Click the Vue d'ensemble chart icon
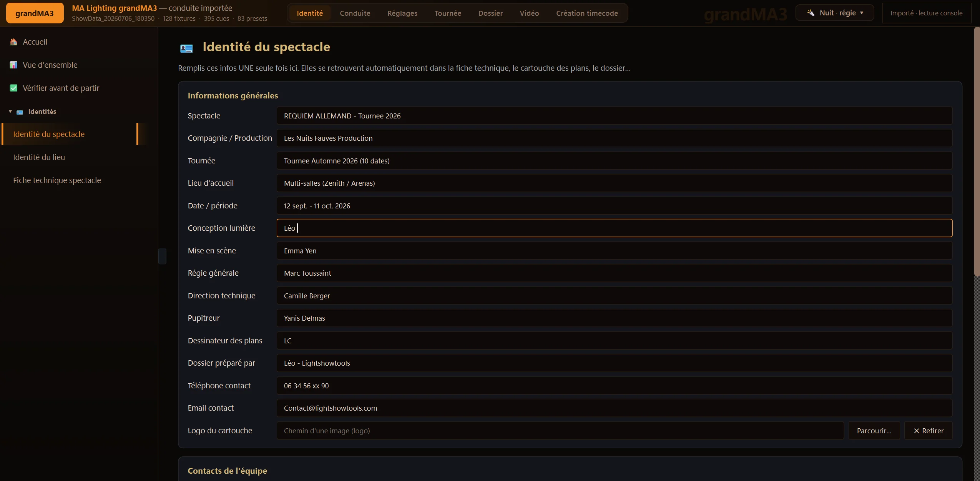 click(x=14, y=65)
